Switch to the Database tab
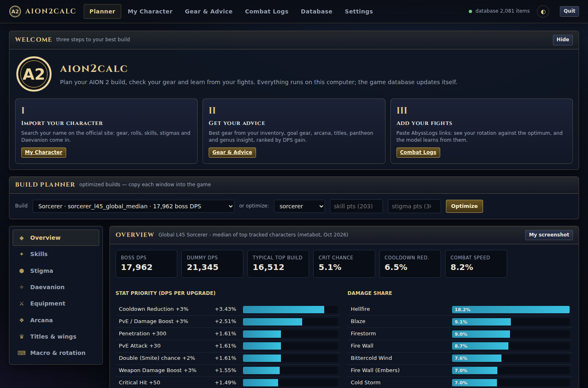 [x=316, y=11]
